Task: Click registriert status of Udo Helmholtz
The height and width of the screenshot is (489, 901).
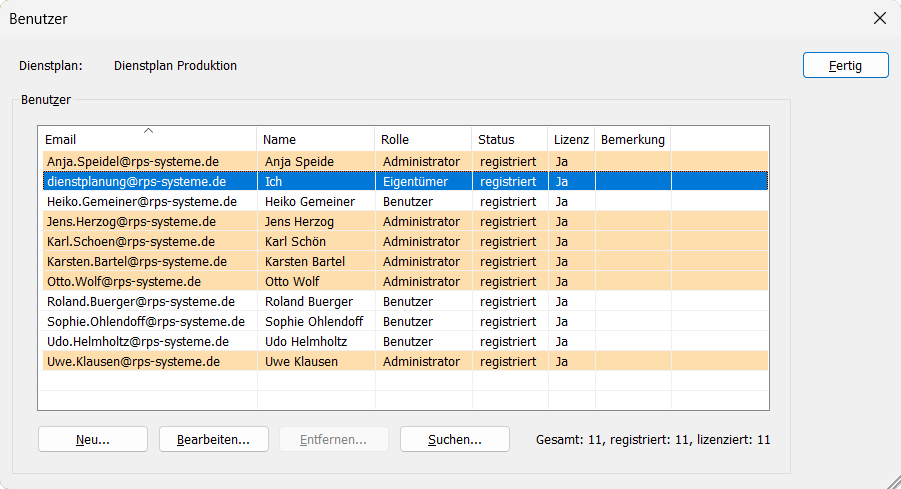Action: 510,342
